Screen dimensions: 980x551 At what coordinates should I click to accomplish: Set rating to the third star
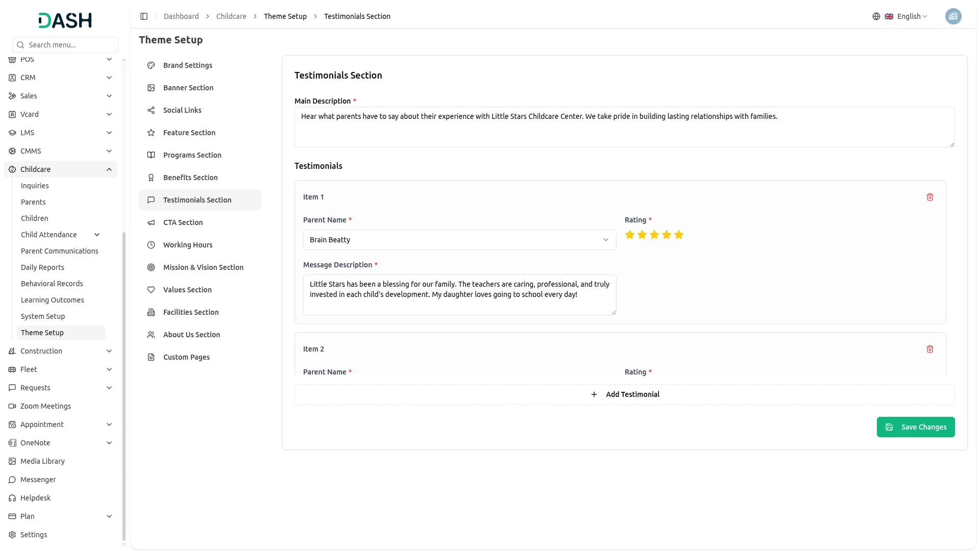[x=654, y=235]
